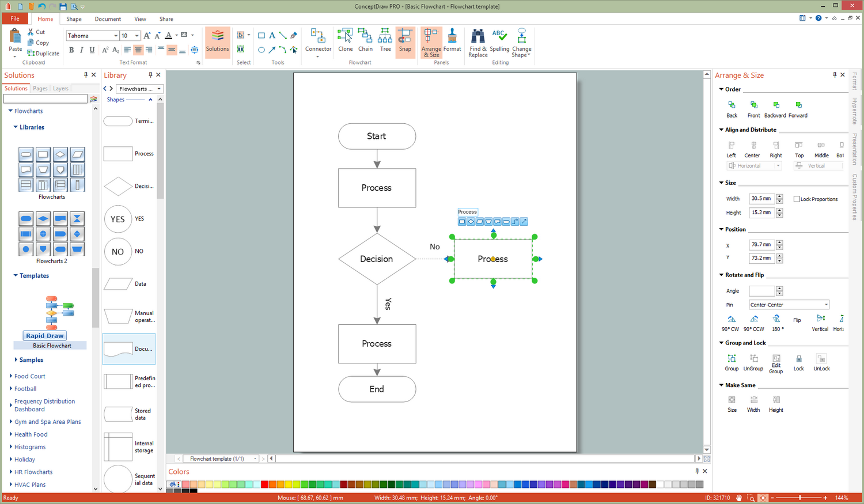Open the Change Shape menu
Image resolution: width=864 pixels, height=504 pixels.
click(x=521, y=42)
